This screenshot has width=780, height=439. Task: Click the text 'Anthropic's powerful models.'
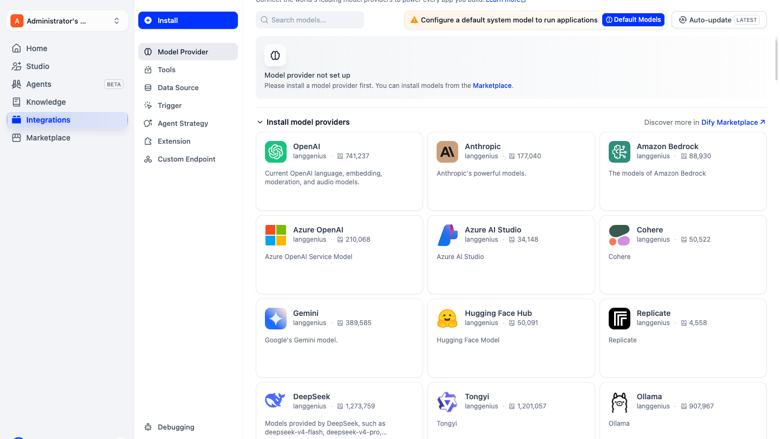pyautogui.click(x=481, y=174)
